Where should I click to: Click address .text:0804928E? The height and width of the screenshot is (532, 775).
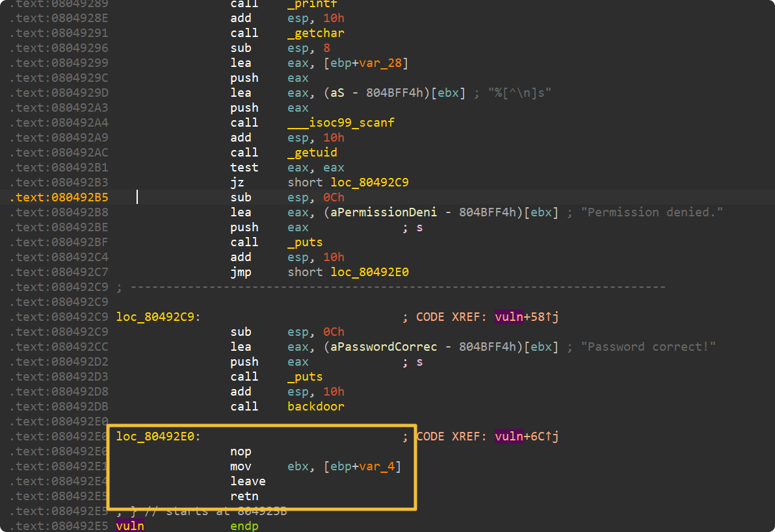point(59,18)
